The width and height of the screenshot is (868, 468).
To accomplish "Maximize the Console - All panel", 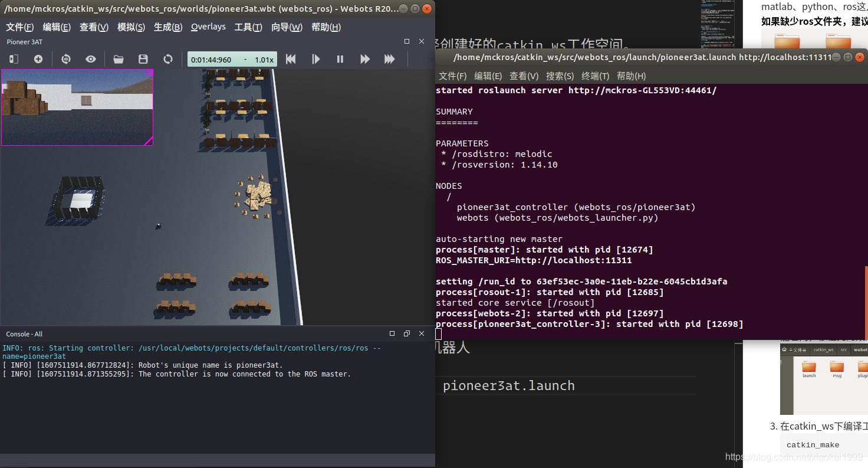I will tap(392, 333).
